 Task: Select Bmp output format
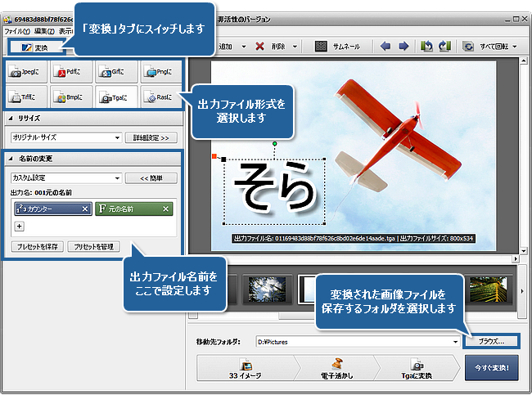pos(71,97)
